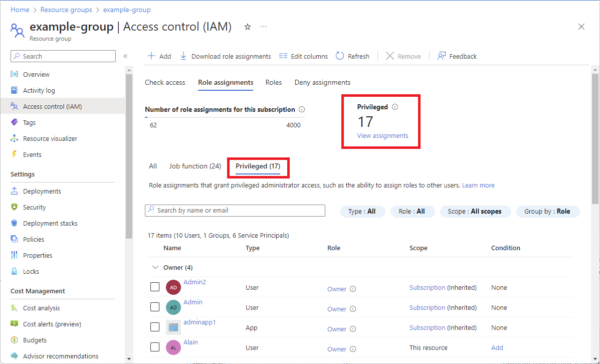This screenshot has width=600, height=364.
Task: Click the Add condition link for Alain
Action: tap(497, 347)
